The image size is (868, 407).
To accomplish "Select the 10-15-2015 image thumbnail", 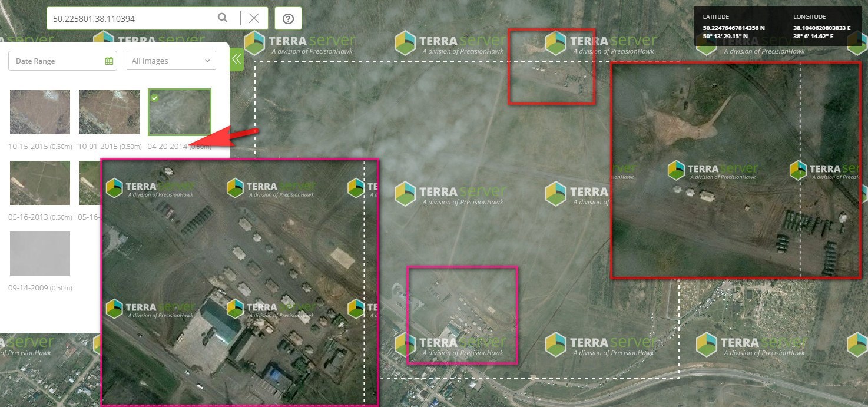I will (x=39, y=112).
